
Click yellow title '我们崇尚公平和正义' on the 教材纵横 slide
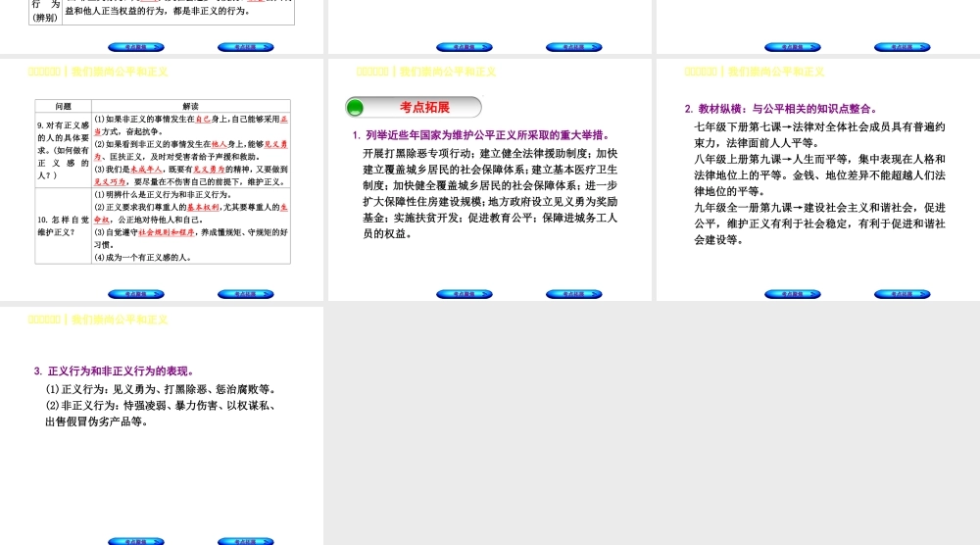click(x=775, y=72)
